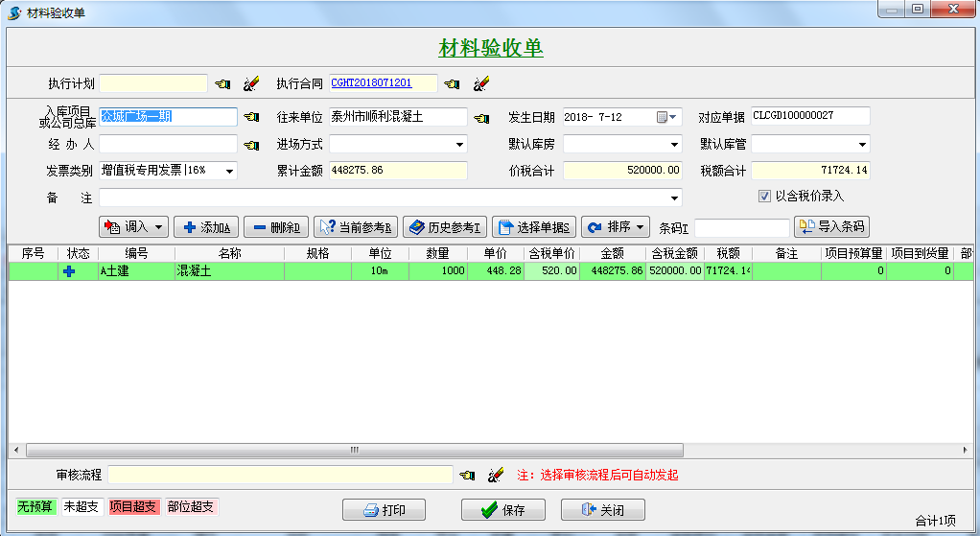Screen dimensions: 980x536
Task: Click eraser icon beside 执行合同 field
Action: pyautogui.click(x=481, y=83)
